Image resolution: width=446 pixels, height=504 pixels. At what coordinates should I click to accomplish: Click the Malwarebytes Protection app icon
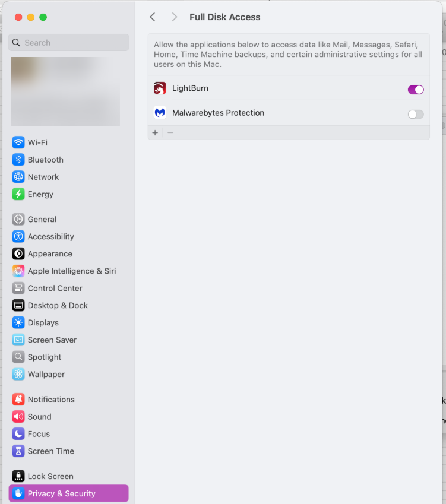tap(160, 113)
